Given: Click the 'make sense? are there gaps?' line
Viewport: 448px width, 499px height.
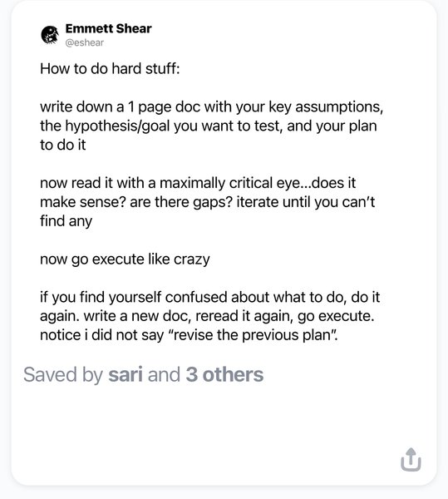Looking at the screenshot, I should pyautogui.click(x=207, y=202).
